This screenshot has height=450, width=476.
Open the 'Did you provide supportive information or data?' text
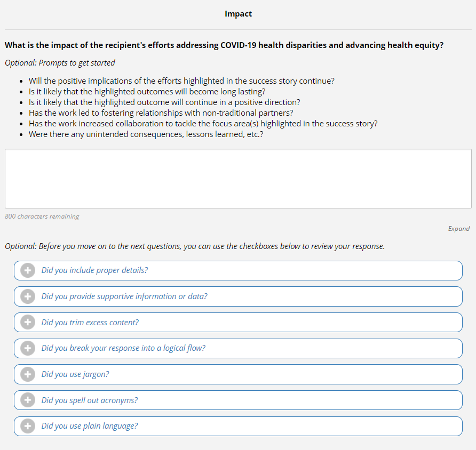click(x=124, y=296)
